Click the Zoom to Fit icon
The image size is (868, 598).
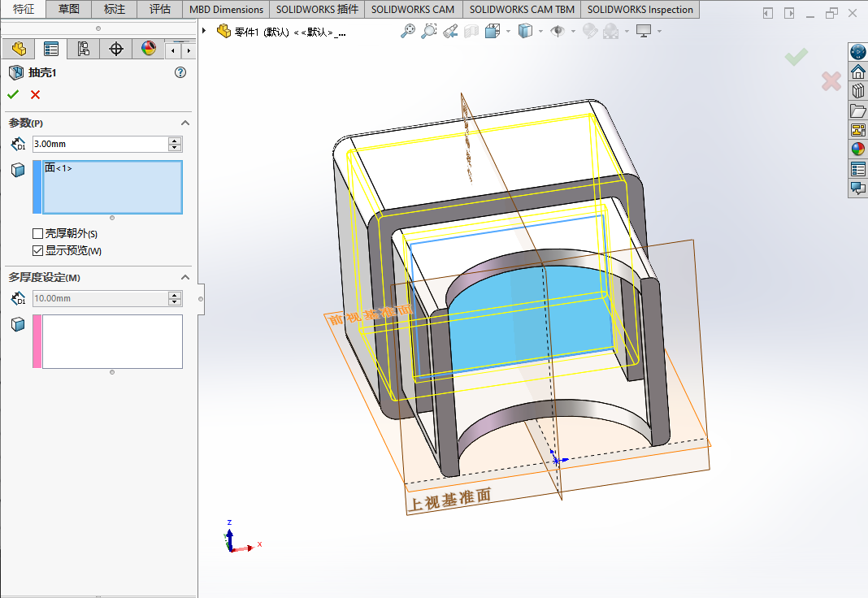click(x=408, y=31)
